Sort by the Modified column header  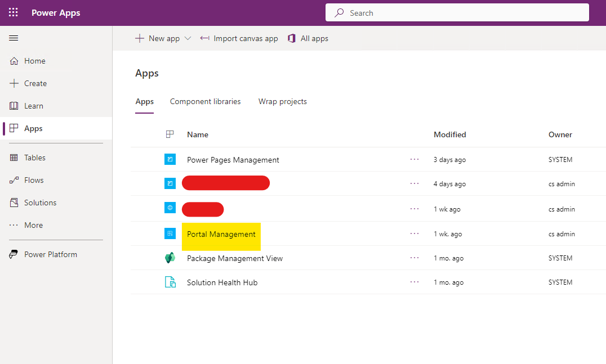coord(450,134)
